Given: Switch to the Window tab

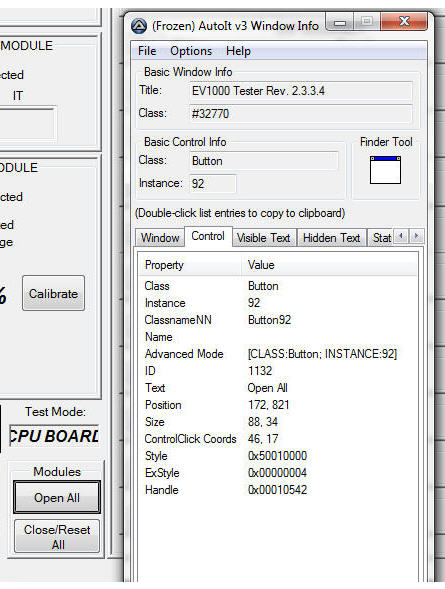Looking at the screenshot, I should coord(160,238).
